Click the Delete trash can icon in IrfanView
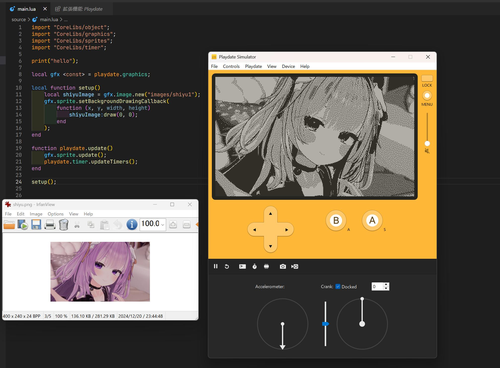 (x=63, y=224)
